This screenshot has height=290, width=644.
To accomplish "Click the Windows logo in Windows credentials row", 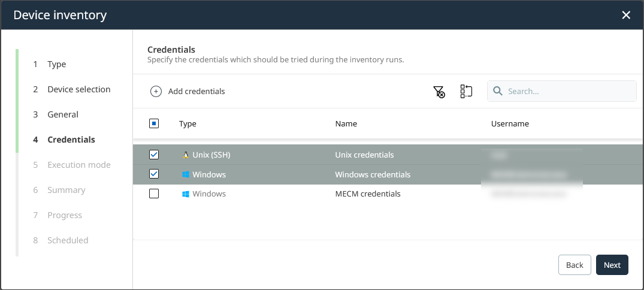I will click(185, 175).
